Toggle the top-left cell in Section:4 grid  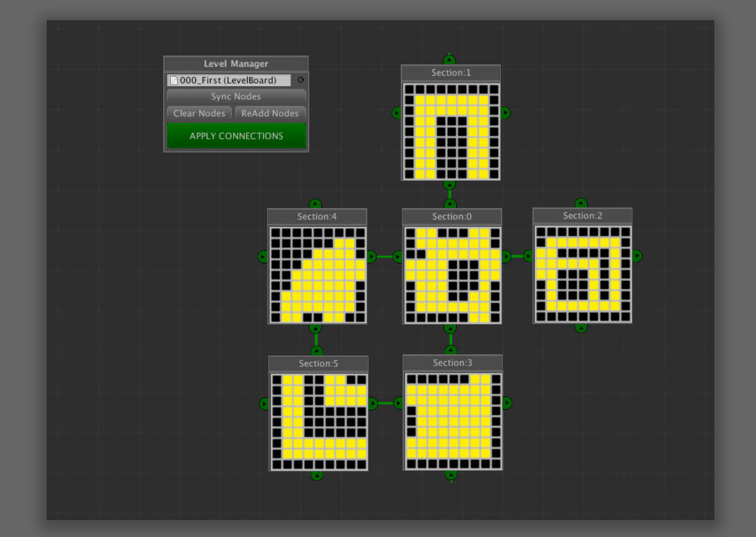point(275,233)
